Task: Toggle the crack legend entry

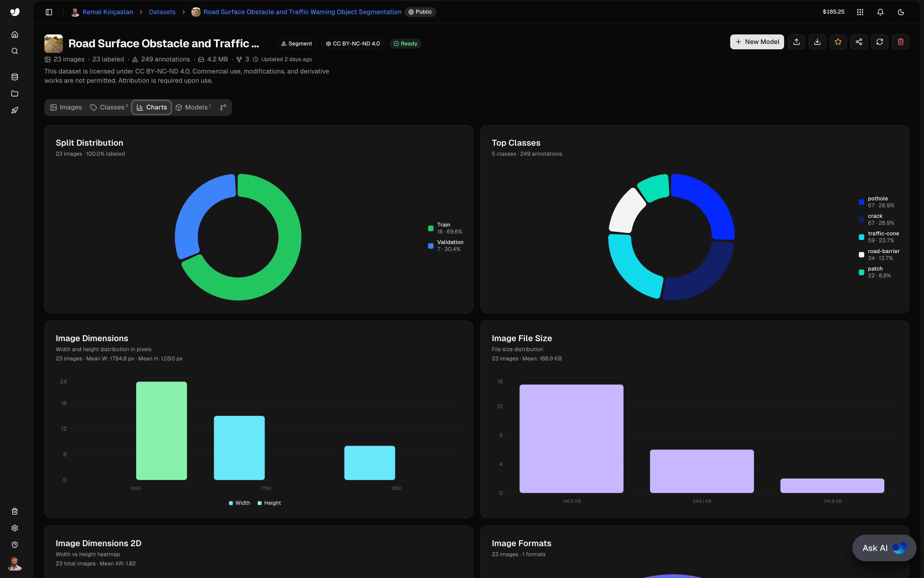Action: tap(876, 219)
